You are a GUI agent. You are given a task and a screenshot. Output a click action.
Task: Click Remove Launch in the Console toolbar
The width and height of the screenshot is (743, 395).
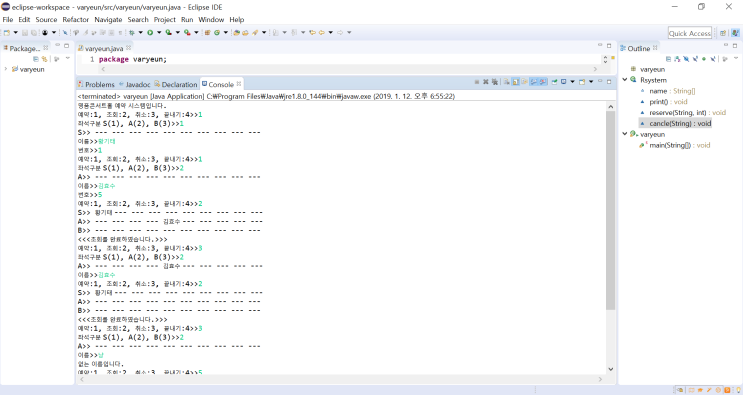point(486,81)
